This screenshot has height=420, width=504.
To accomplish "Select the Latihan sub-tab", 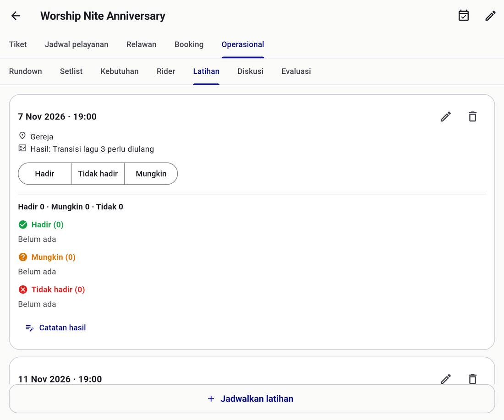I will click(x=206, y=71).
